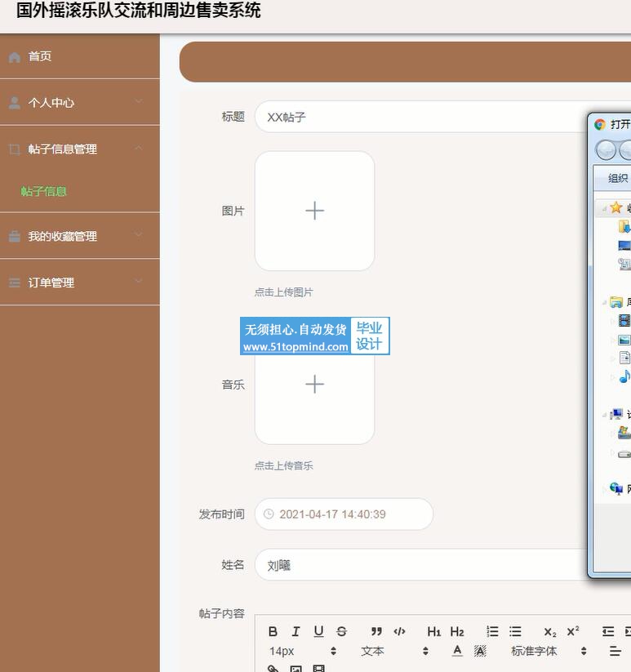Screen dimensions: 631x672
Task: Apply Heading 2 style
Action: [x=457, y=631]
